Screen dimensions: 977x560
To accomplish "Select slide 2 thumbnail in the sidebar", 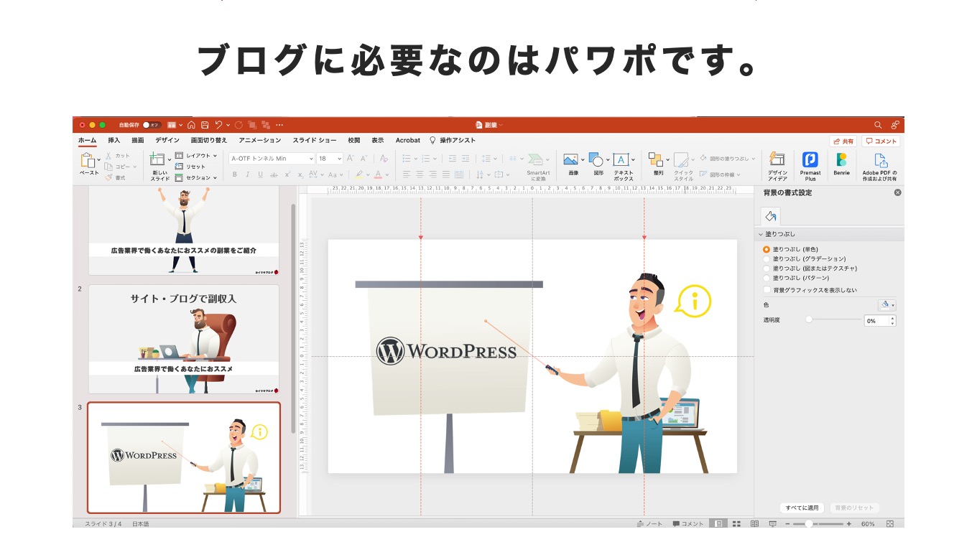I will (185, 337).
